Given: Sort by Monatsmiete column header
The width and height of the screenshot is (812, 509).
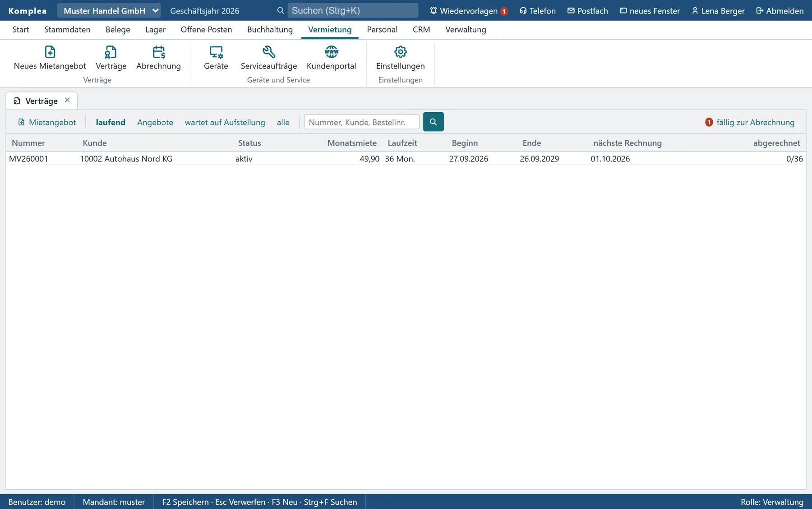Looking at the screenshot, I should (352, 143).
